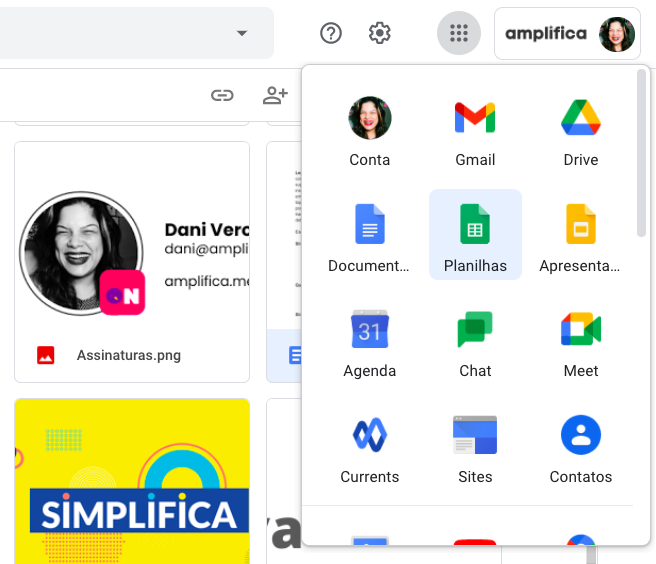Click the red image icon beside Assinaturas.png
Viewport: 656px width, 564px height.
coord(46,355)
